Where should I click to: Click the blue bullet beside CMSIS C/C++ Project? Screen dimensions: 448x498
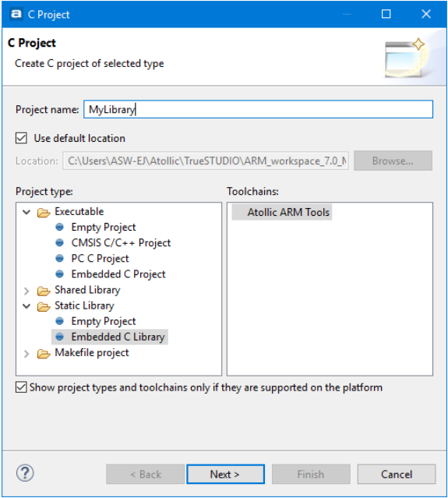pos(59,243)
